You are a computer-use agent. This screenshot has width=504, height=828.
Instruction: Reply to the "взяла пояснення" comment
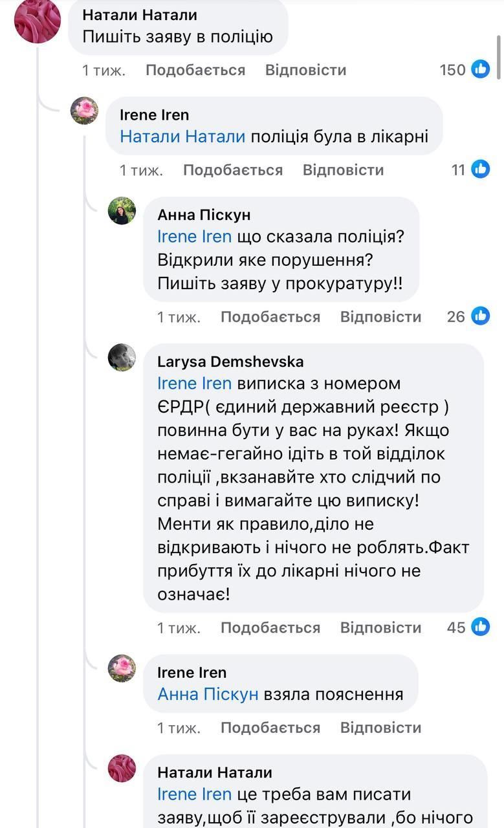click(x=380, y=728)
